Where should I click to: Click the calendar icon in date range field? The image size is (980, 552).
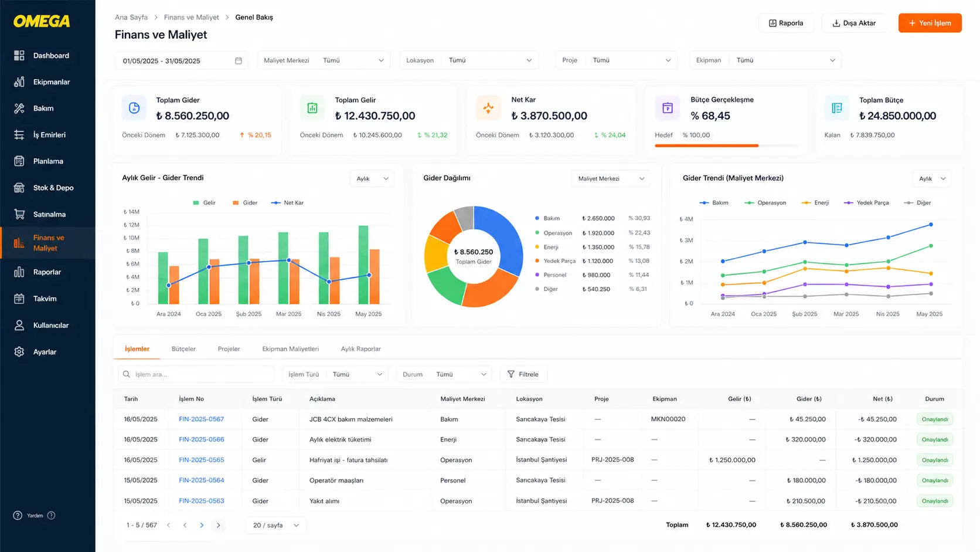click(x=239, y=60)
